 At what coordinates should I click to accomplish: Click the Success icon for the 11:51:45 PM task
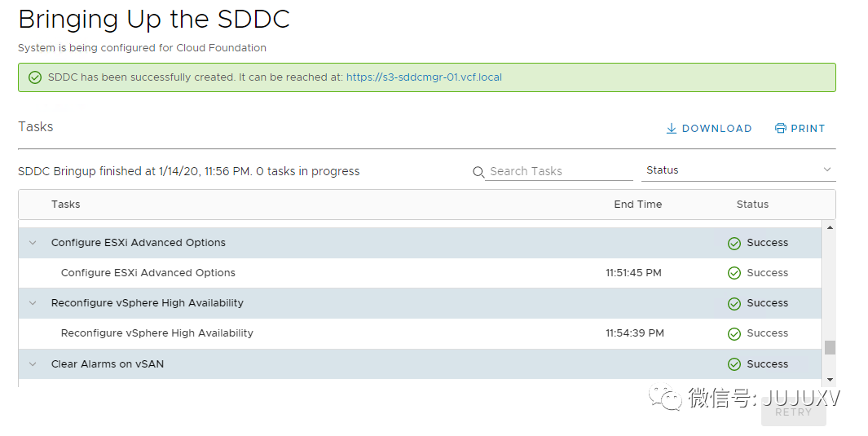click(734, 273)
